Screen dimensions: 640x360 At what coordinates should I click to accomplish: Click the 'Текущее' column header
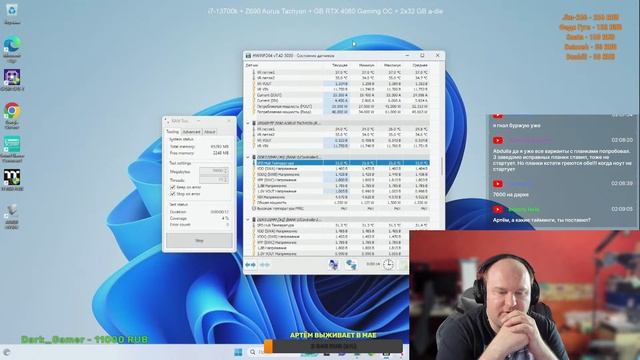pyautogui.click(x=340, y=65)
